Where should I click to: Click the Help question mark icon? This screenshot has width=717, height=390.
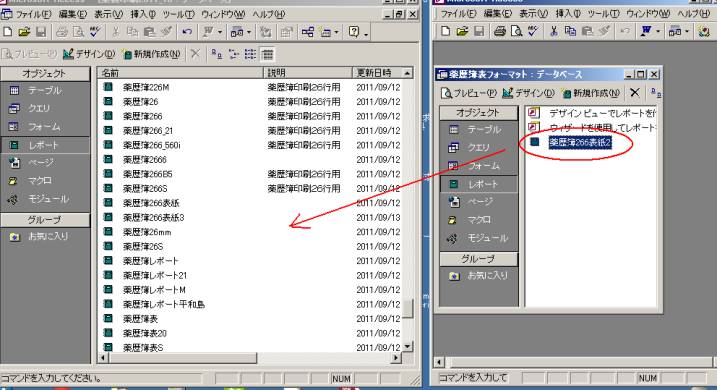[354, 32]
